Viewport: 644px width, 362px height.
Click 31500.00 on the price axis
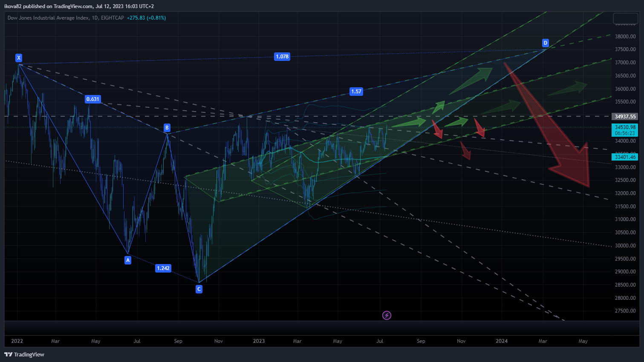pyautogui.click(x=625, y=207)
